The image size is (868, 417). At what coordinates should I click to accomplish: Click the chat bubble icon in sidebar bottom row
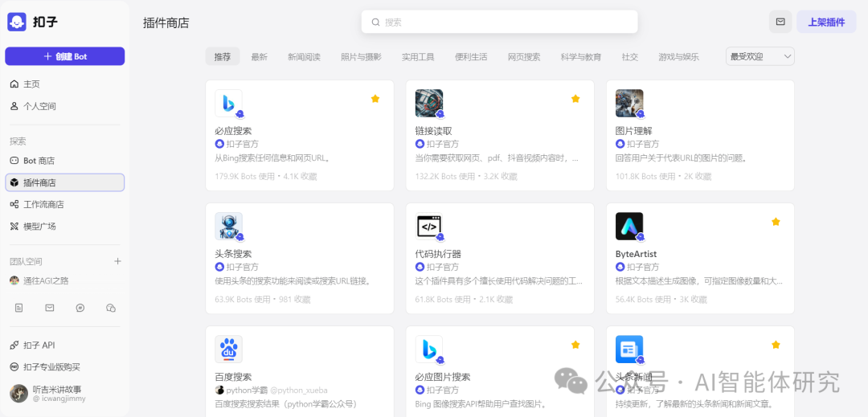[x=80, y=308]
